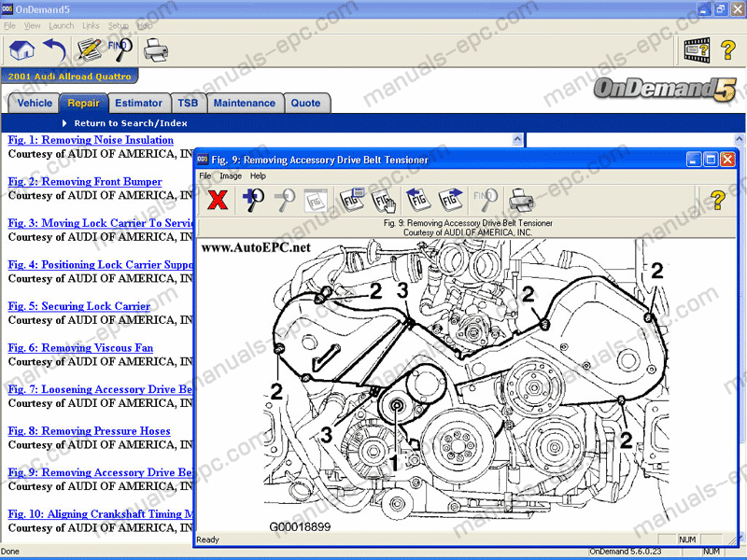Screen dimensions: 747x560
Task: Open Find in the main toolbar
Action: pyautogui.click(x=120, y=49)
